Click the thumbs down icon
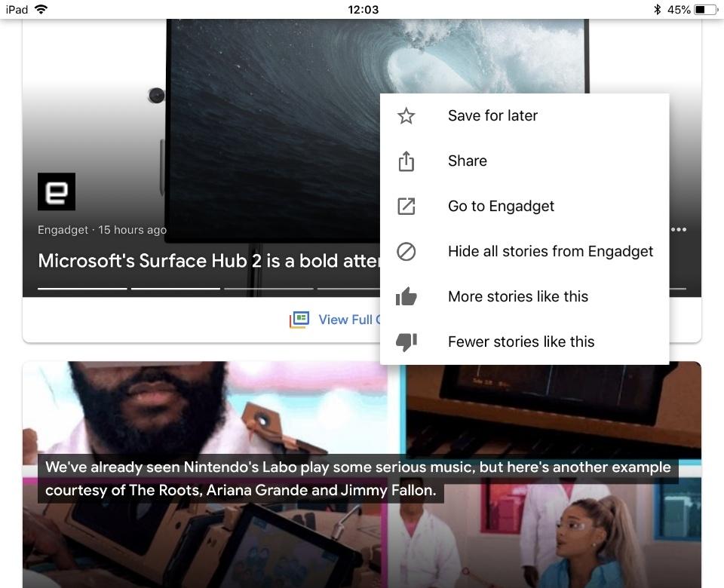 [406, 342]
